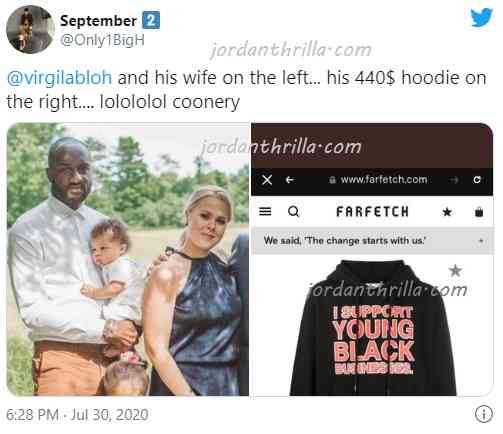This screenshot has width=503, height=434.
Task: Click the @virgilabloh mention link
Action: [x=59, y=78]
